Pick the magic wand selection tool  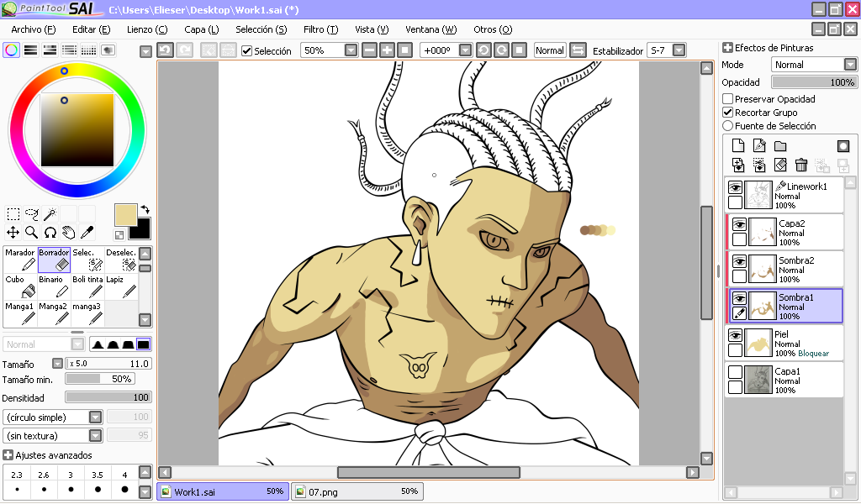point(50,214)
